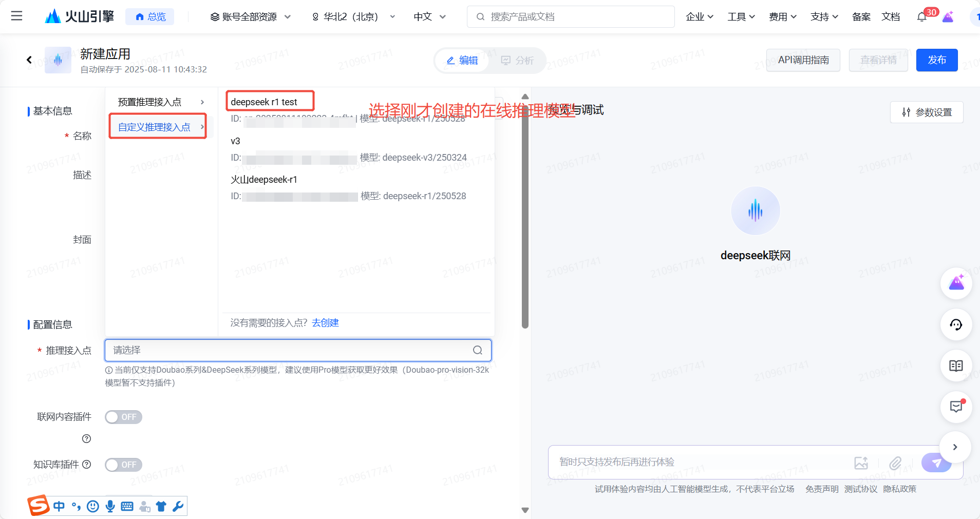Click help icon beside 知识库插件
The image size is (980, 519).
click(87, 464)
